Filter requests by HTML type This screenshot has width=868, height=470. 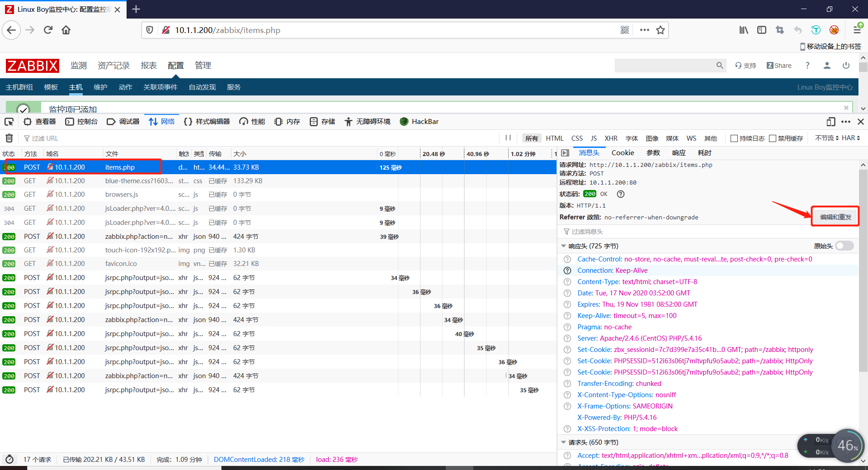coord(555,138)
